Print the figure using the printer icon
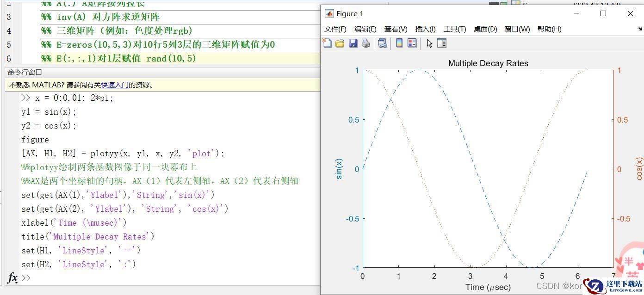 (366, 43)
